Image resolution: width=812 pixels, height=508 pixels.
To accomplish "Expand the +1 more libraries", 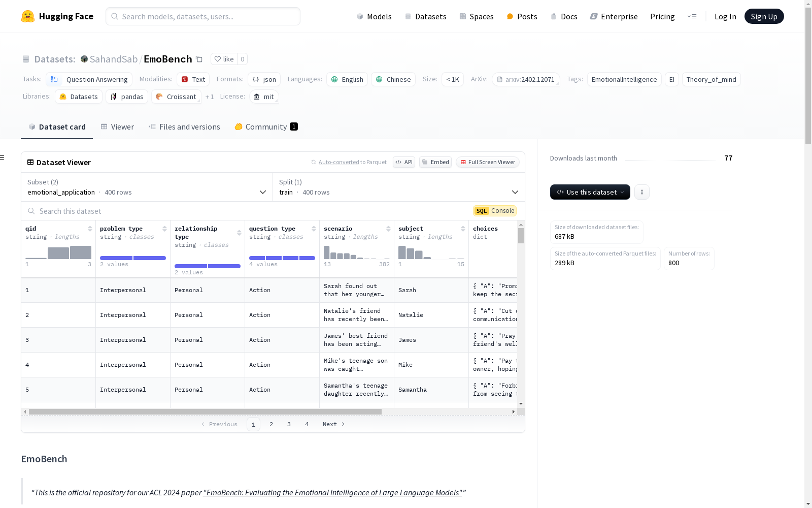I will point(210,97).
